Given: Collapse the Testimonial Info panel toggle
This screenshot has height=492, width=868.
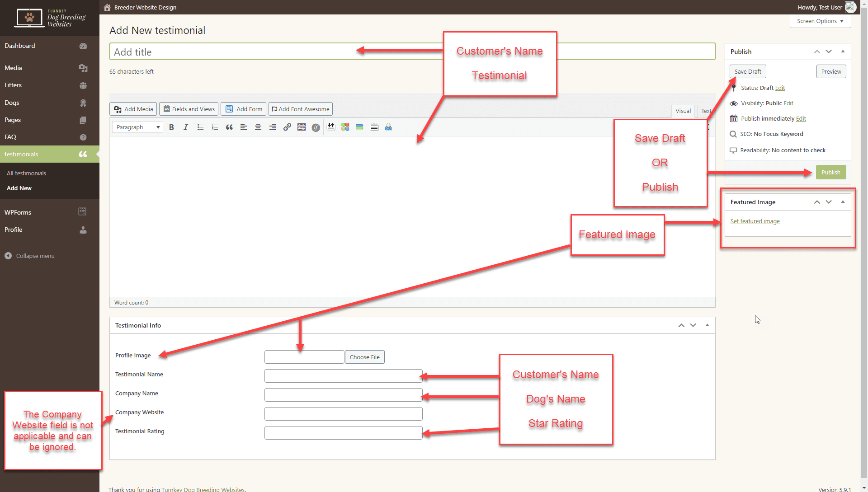Looking at the screenshot, I should point(707,325).
